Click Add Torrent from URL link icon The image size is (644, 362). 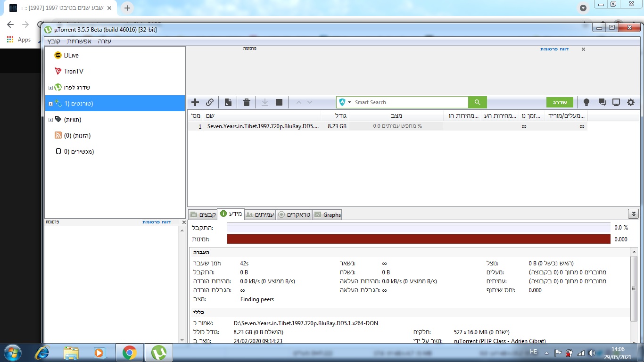tap(210, 102)
